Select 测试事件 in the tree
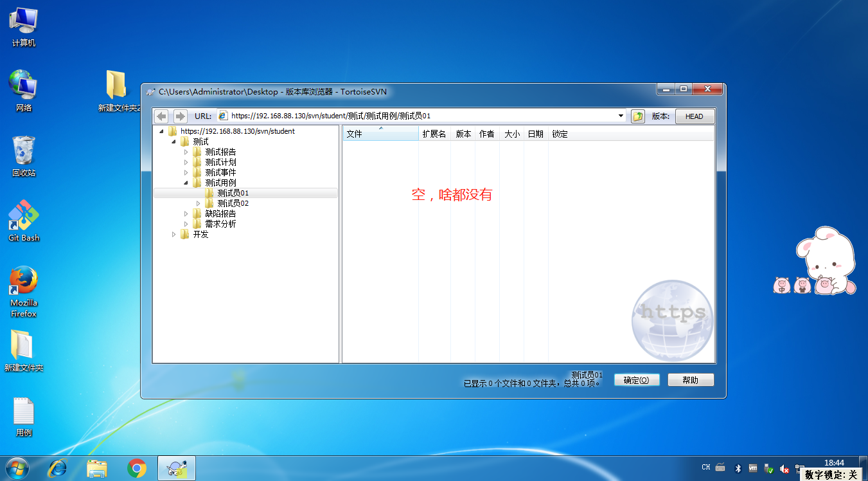The width and height of the screenshot is (868, 481). click(x=220, y=172)
